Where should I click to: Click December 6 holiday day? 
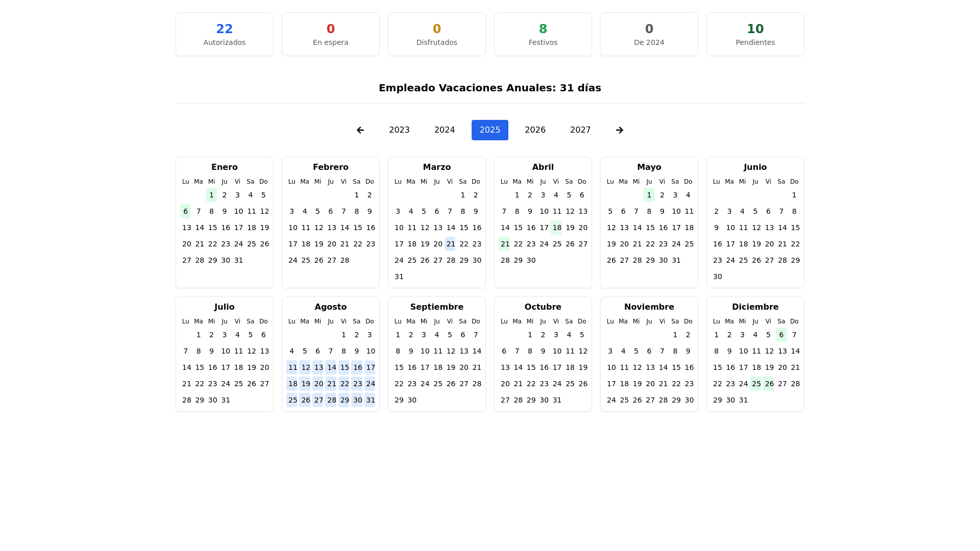point(781,335)
